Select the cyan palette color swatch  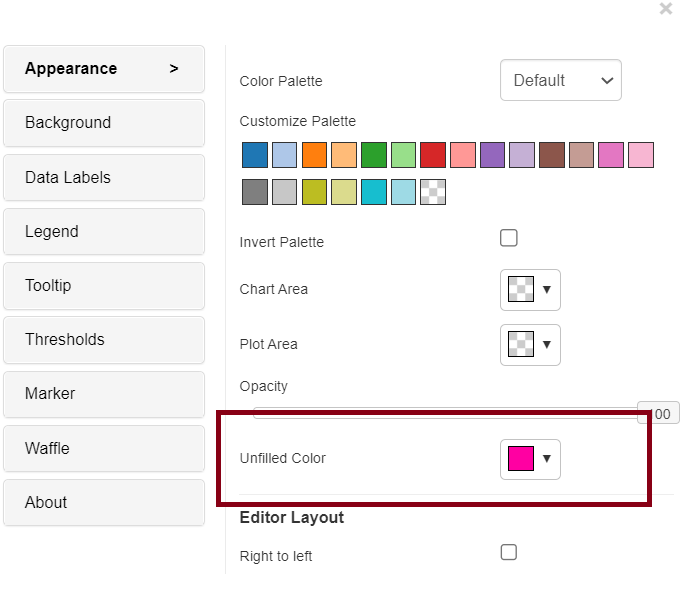pos(374,192)
